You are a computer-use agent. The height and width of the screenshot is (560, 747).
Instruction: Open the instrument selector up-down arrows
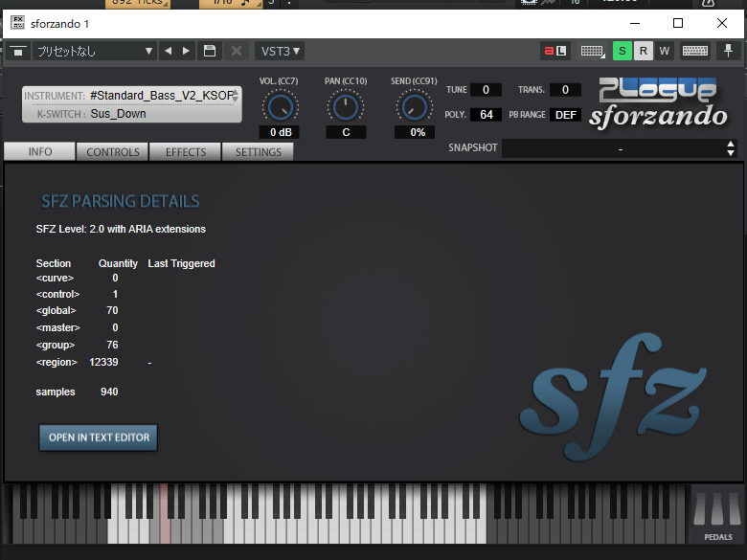tap(236, 96)
